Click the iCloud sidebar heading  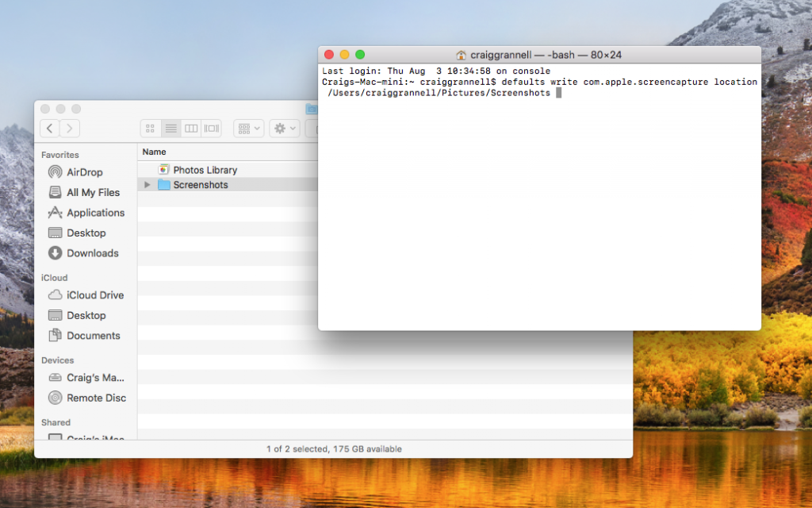(x=55, y=277)
